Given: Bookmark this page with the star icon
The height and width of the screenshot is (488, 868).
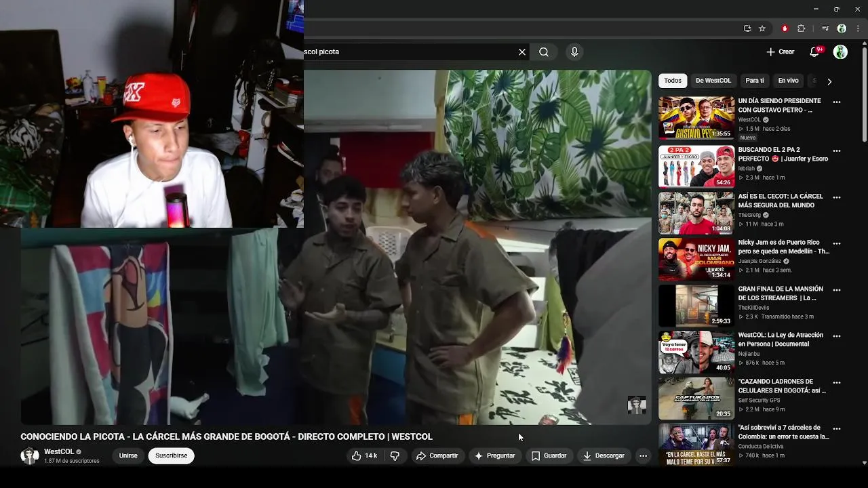Looking at the screenshot, I should tap(762, 28).
